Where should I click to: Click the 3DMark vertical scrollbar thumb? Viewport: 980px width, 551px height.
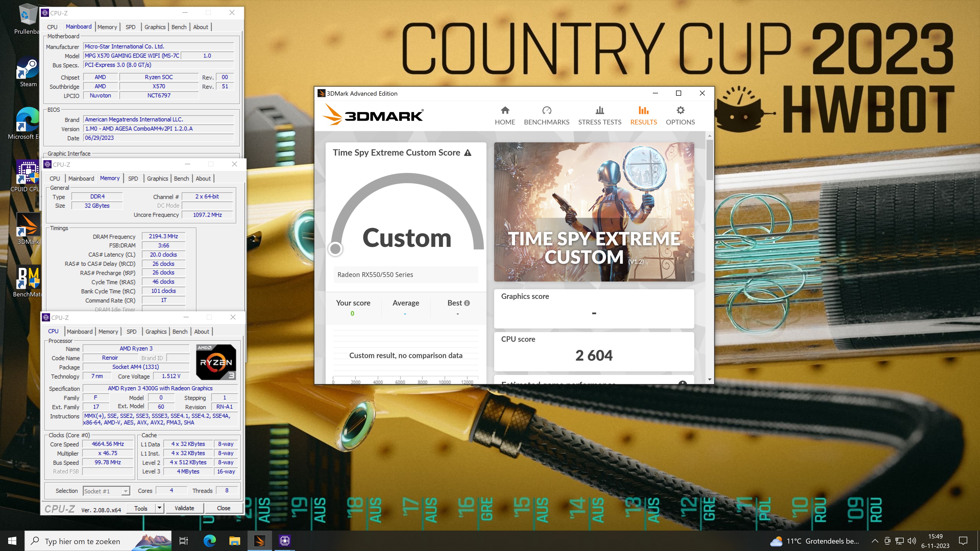point(709,160)
